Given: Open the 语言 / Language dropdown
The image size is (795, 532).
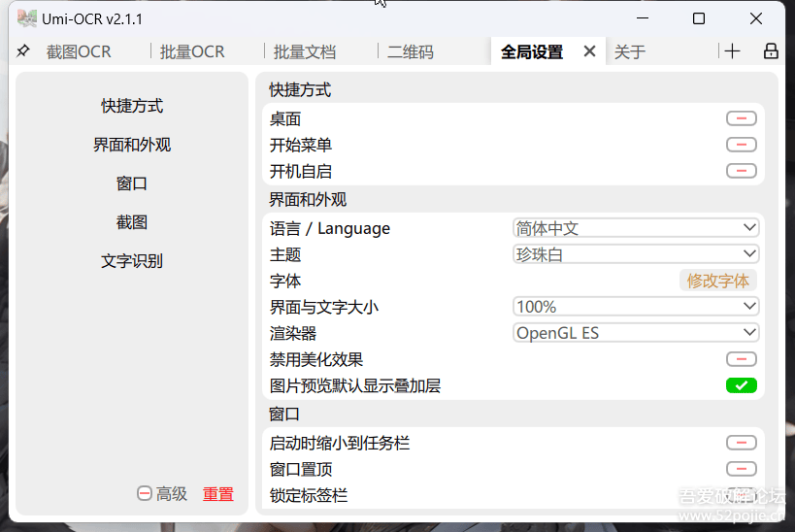Looking at the screenshot, I should [636, 228].
